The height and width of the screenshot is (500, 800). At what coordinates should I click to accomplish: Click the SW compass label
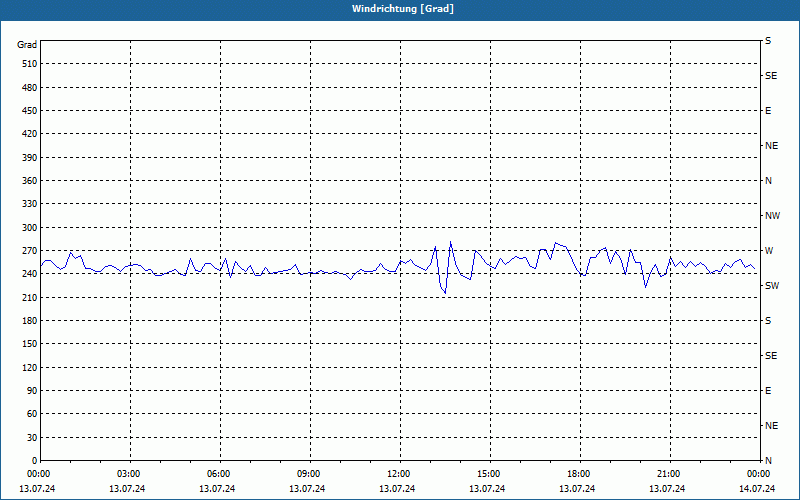point(772,286)
